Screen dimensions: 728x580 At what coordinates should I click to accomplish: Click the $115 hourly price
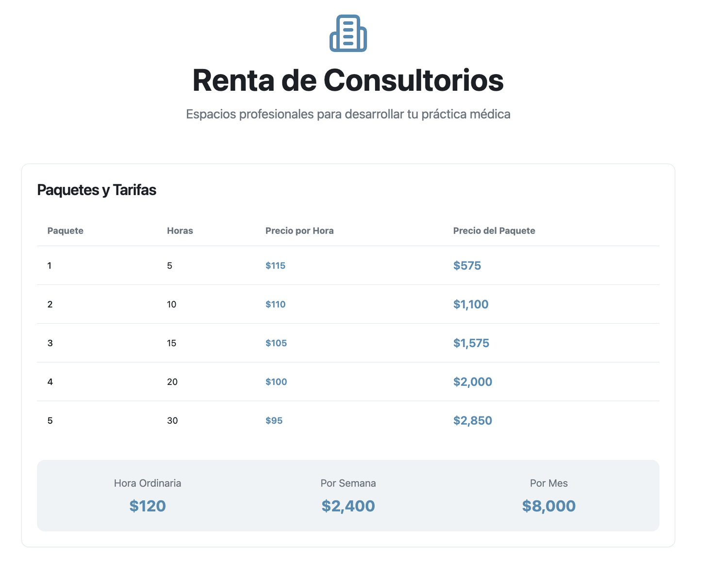(x=275, y=265)
